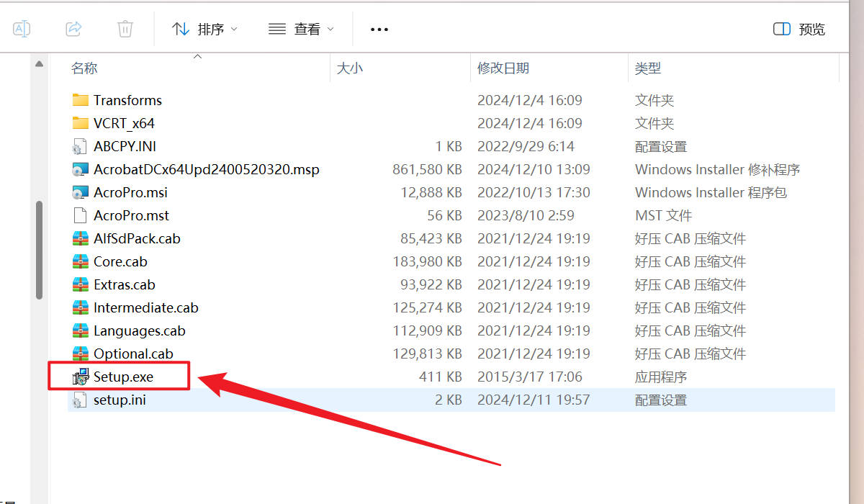864x504 pixels.
Task: Click the AlfSdPack.cab archive icon
Action: click(80, 238)
